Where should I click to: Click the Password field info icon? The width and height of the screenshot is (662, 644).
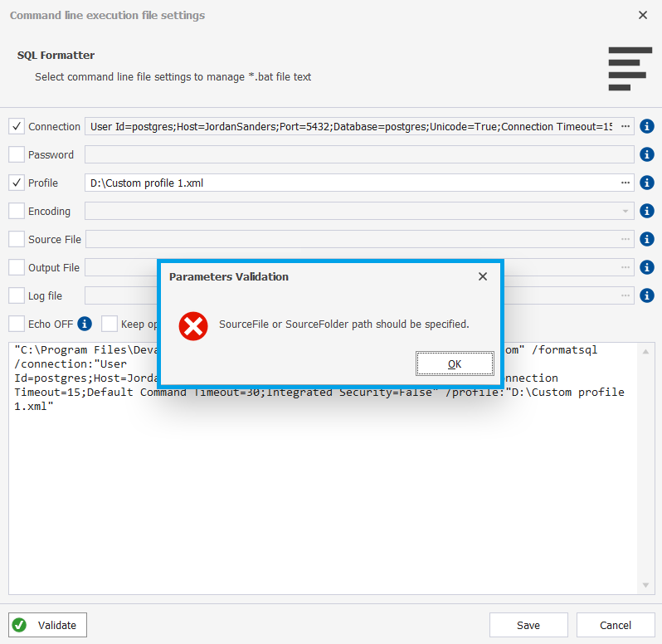click(x=647, y=154)
